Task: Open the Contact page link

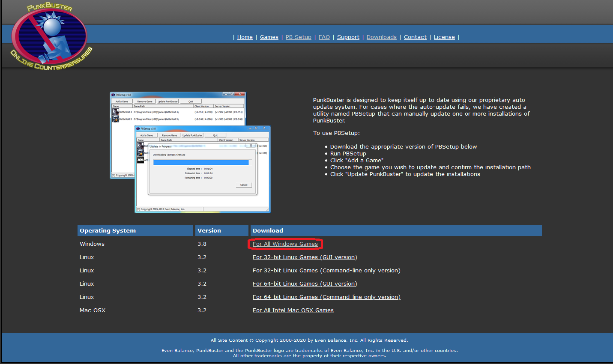Action: click(x=415, y=37)
